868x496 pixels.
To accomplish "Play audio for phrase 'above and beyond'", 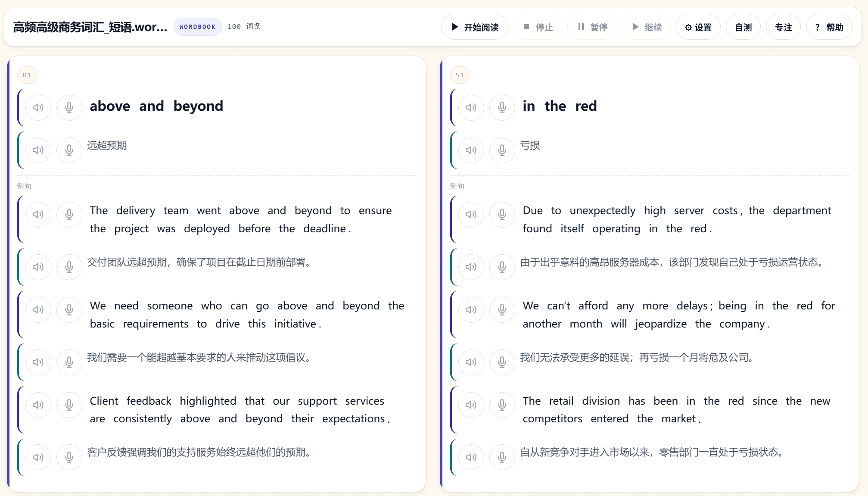I will tap(38, 108).
